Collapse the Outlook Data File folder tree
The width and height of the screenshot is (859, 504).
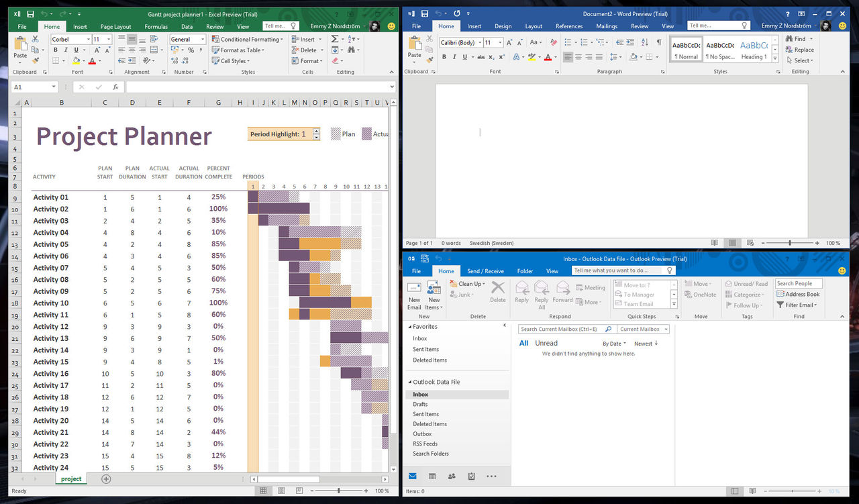pos(409,382)
